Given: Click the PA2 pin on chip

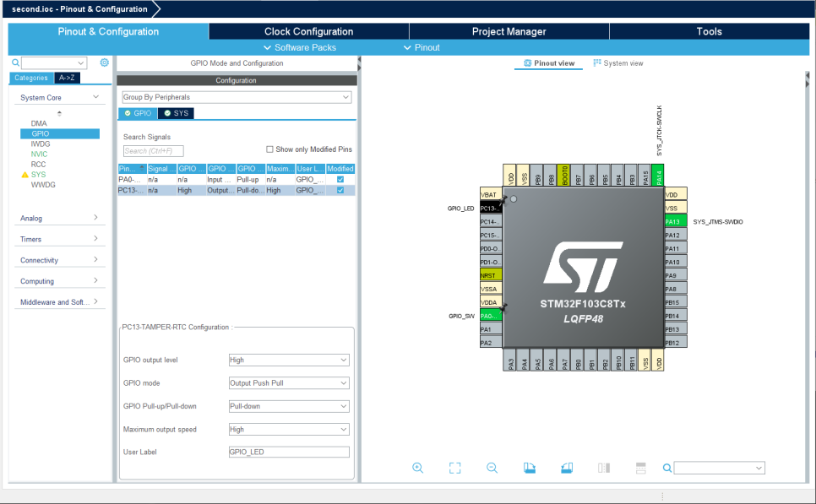Looking at the screenshot, I should click(x=490, y=343).
